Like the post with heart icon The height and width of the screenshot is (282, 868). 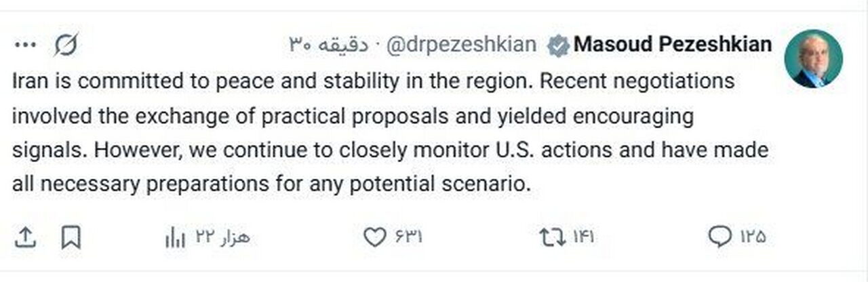[x=374, y=237]
